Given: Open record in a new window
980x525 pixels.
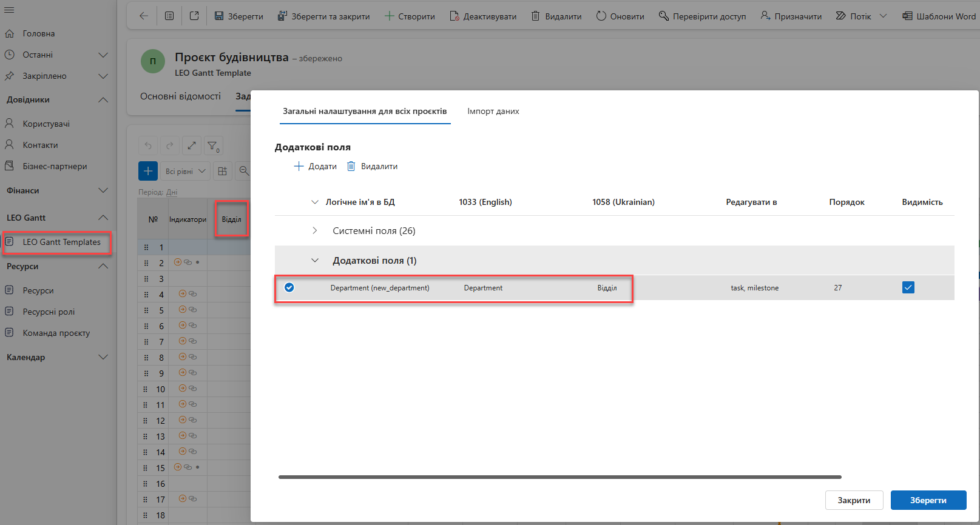Looking at the screenshot, I should point(194,16).
